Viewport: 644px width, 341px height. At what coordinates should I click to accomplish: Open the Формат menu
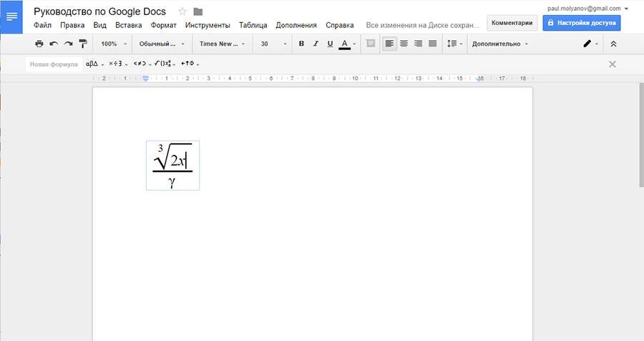(163, 25)
